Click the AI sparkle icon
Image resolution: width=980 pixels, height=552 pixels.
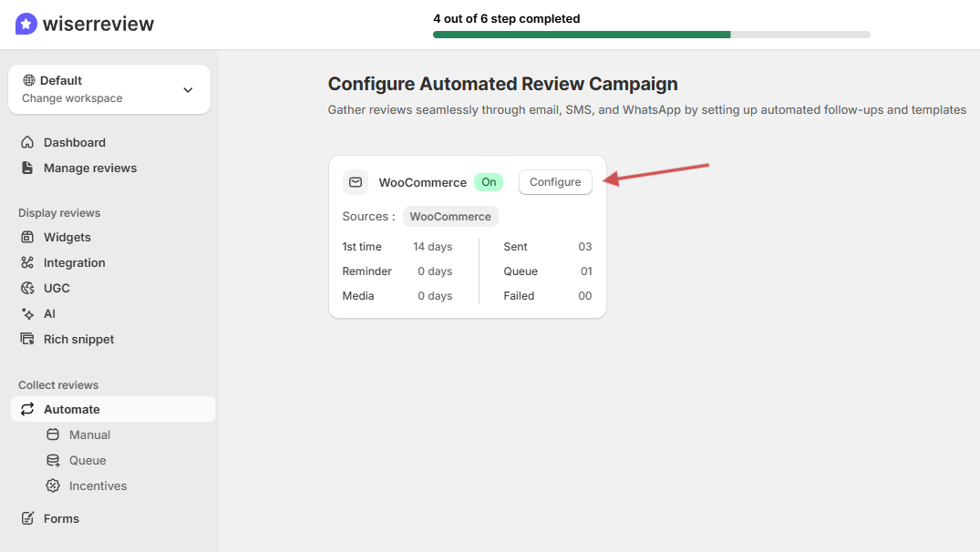27,313
